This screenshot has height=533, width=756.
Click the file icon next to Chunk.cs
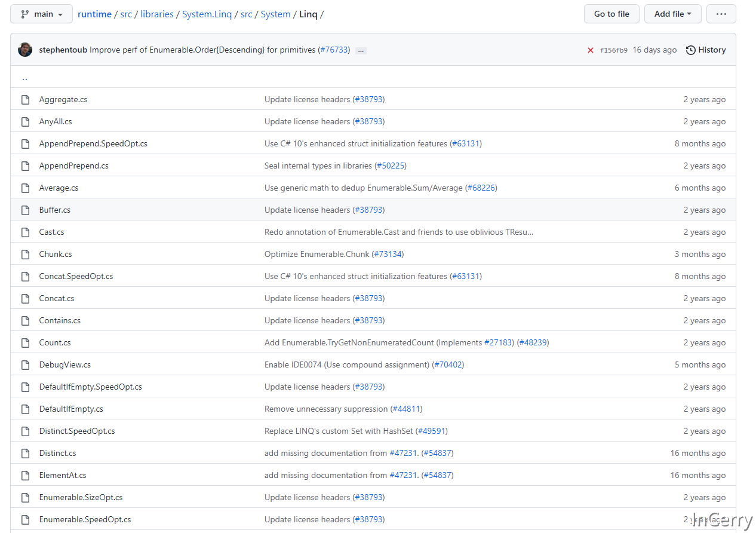(25, 254)
